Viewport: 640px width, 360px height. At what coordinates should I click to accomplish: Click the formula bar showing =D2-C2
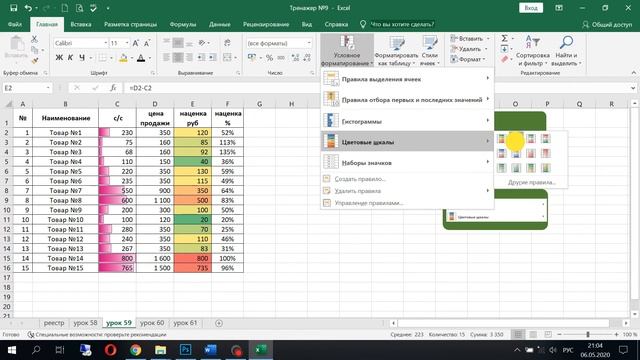coord(377,88)
